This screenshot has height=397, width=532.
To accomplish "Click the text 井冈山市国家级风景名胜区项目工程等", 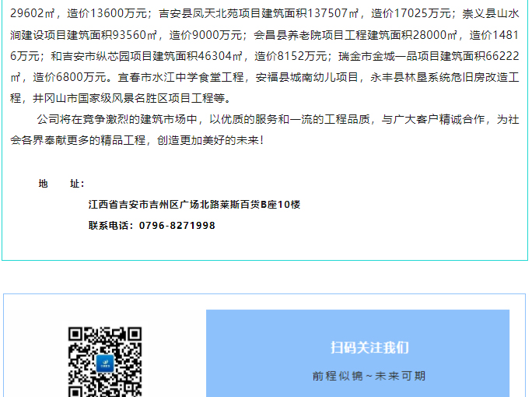I will [128, 99].
